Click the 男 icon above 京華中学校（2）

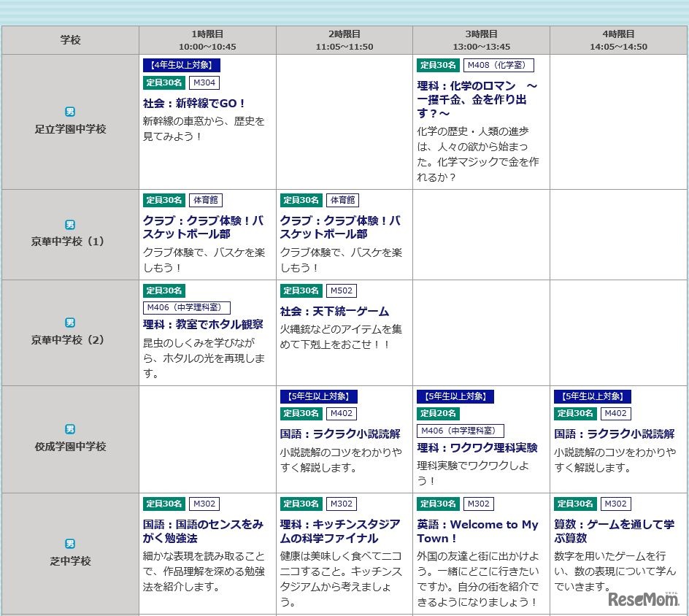(x=70, y=323)
